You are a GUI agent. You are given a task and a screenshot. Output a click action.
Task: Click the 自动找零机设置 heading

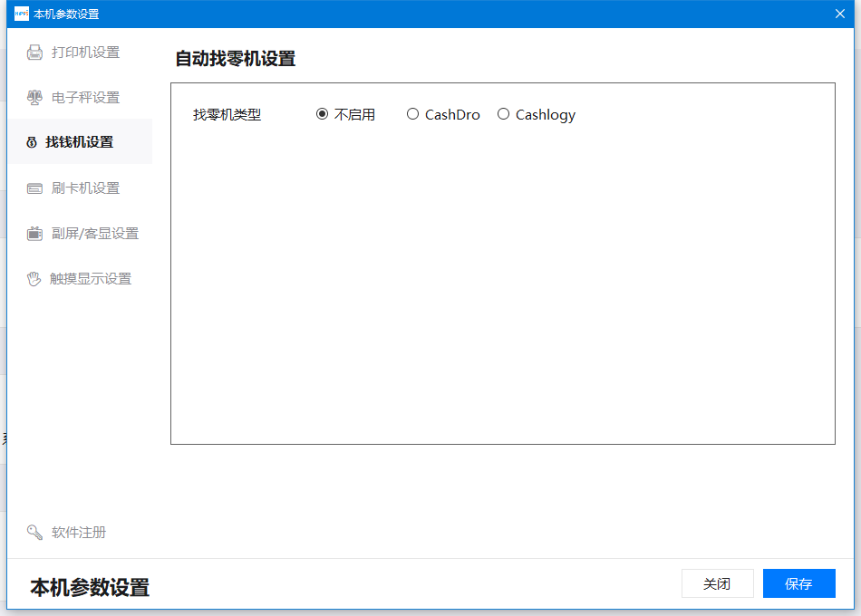tap(236, 58)
